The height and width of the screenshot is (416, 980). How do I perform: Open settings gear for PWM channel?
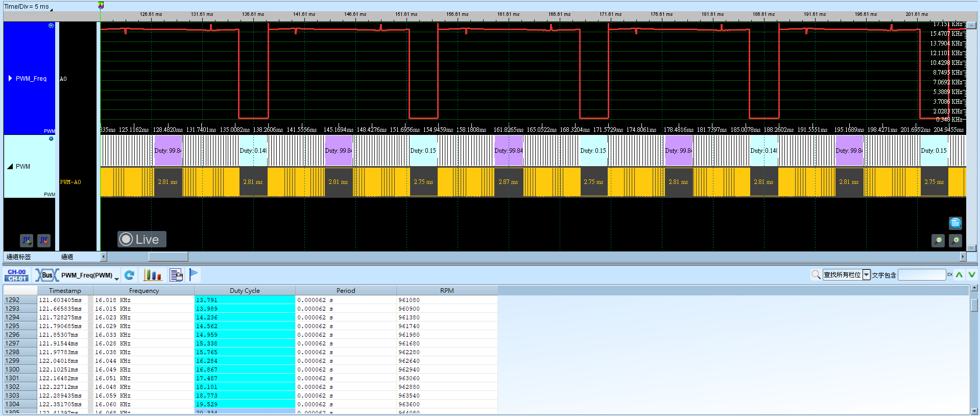click(x=51, y=138)
